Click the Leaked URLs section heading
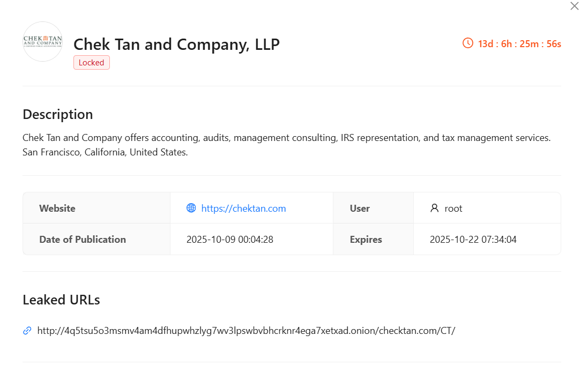 [61, 300]
